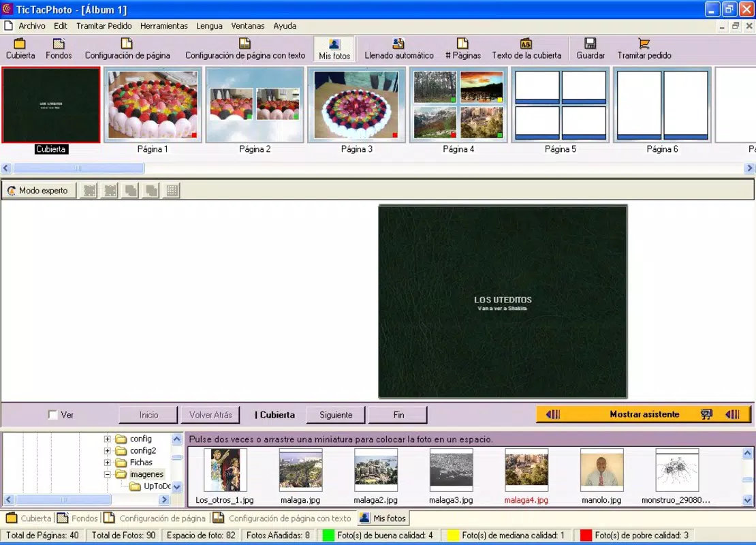Expand the Fichas folder node
The height and width of the screenshot is (545, 756).
click(x=108, y=463)
